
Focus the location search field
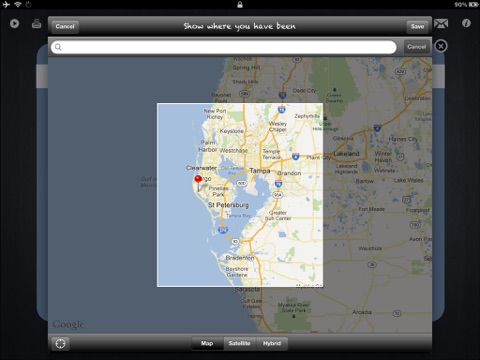tap(224, 47)
